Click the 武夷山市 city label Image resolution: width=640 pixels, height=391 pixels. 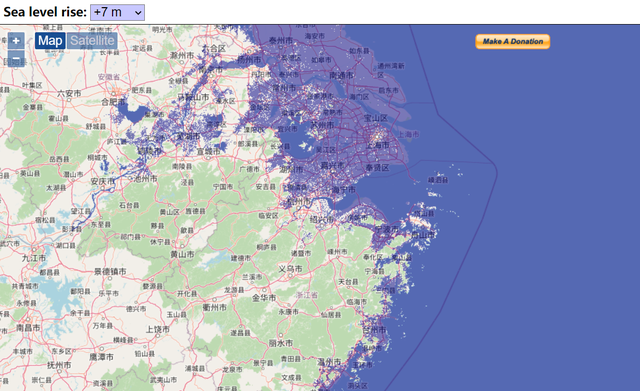[x=163, y=380]
